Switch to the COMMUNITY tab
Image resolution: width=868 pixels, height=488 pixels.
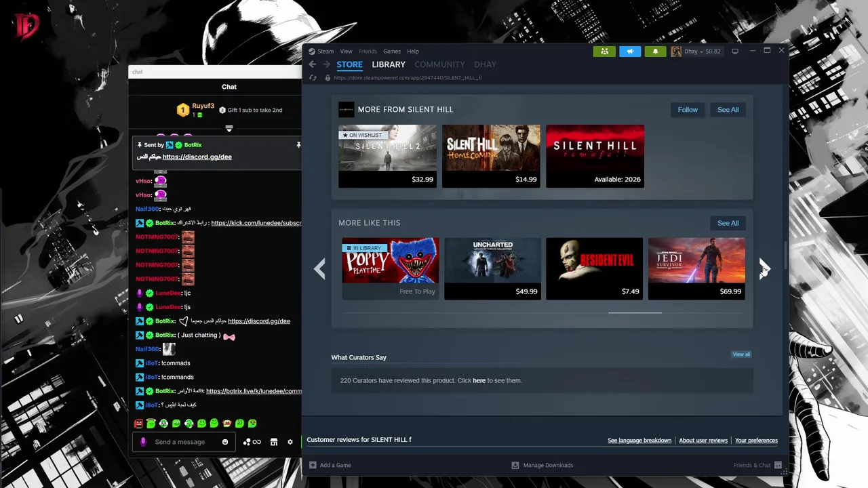[x=440, y=64]
